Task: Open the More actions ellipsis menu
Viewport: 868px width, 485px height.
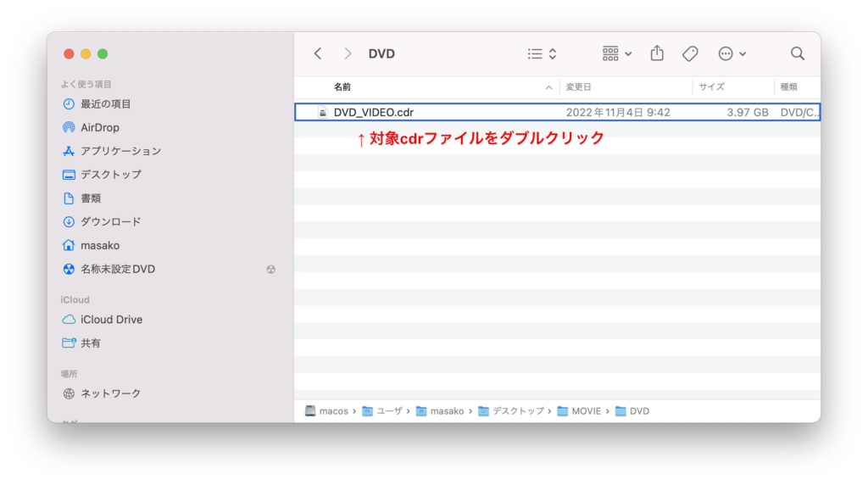Action: tap(732, 53)
